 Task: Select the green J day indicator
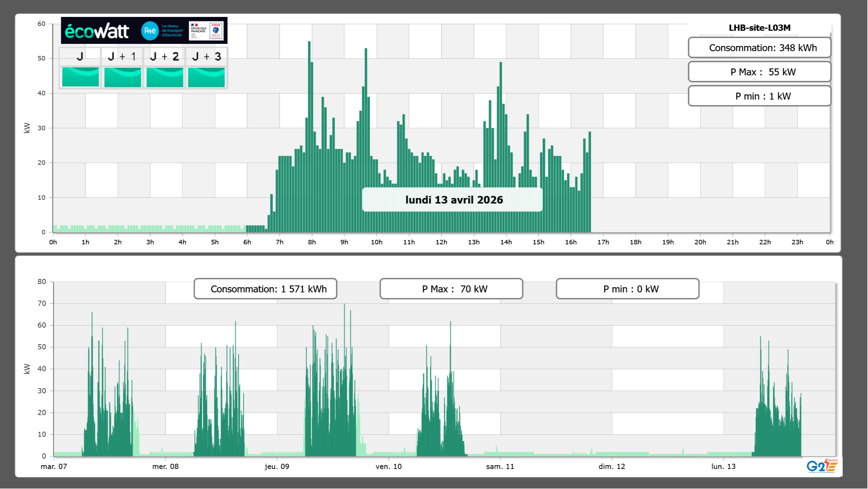tap(80, 77)
